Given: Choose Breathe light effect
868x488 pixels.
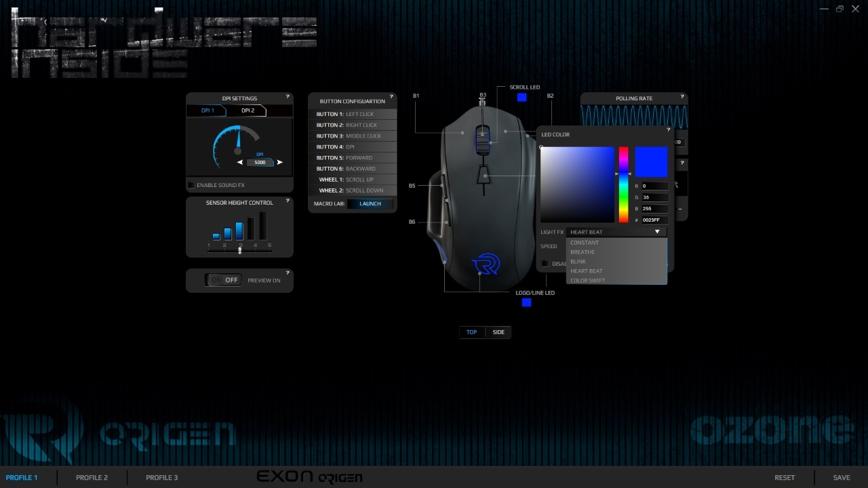Looking at the screenshot, I should coord(616,252).
